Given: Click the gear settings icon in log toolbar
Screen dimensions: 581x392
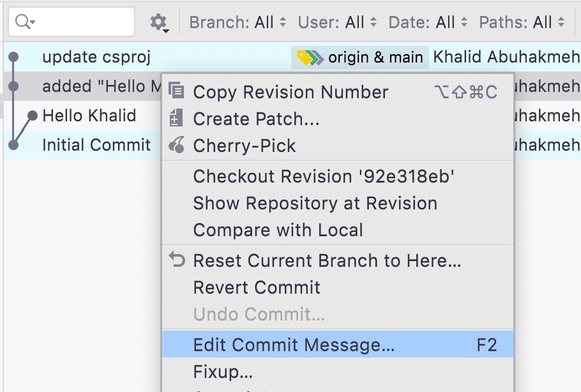Looking at the screenshot, I should 160,22.
